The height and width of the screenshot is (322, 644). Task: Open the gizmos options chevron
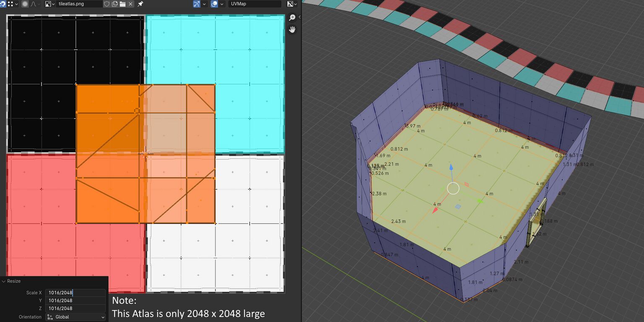[205, 4]
